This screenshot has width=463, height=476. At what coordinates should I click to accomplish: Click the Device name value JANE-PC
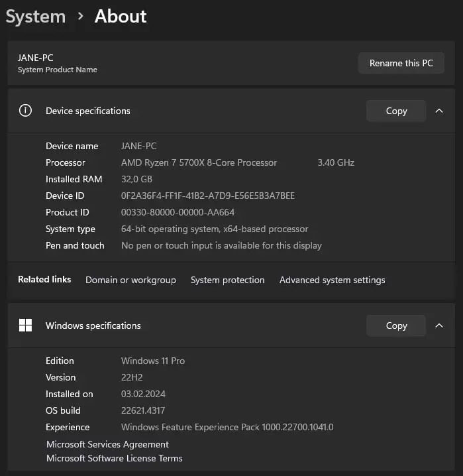(139, 146)
